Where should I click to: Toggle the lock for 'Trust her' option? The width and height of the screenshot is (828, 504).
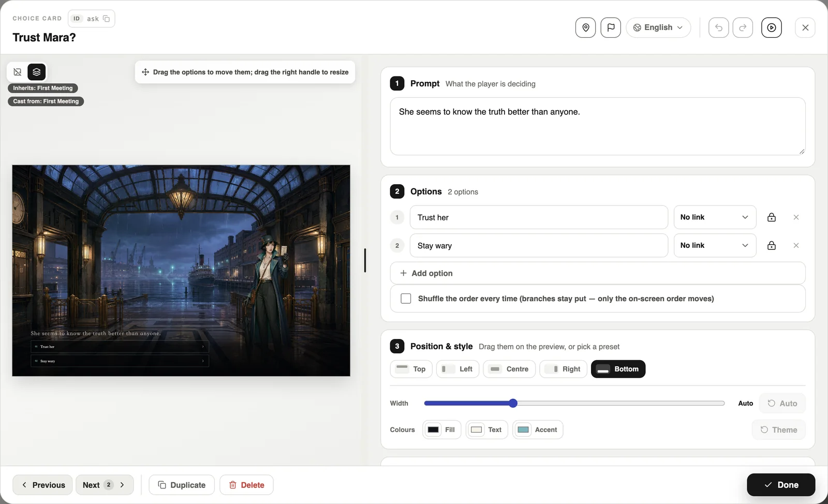coord(771,217)
